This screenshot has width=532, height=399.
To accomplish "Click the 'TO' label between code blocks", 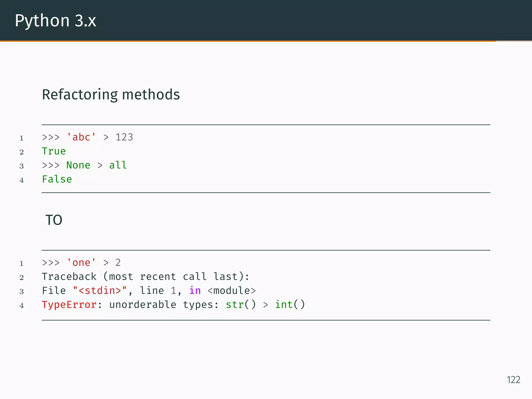I will tap(54, 220).
